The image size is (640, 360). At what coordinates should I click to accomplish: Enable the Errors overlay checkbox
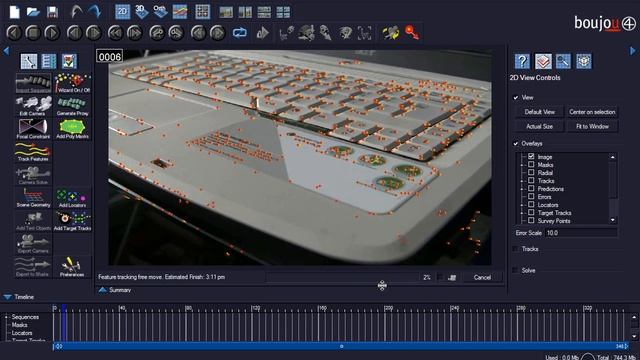point(531,196)
